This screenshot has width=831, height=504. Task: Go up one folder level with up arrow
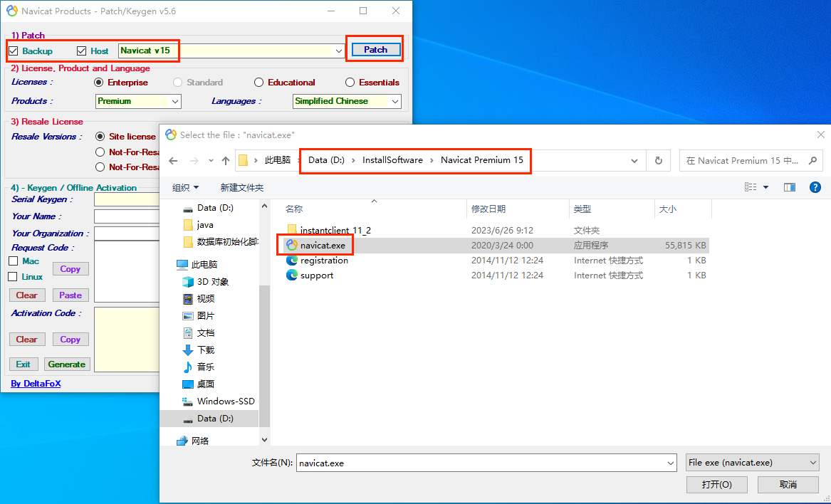pyautogui.click(x=226, y=161)
